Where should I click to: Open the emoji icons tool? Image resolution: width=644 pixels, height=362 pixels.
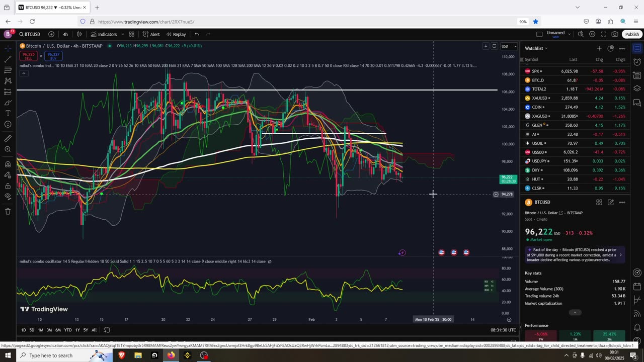[x=8, y=124]
